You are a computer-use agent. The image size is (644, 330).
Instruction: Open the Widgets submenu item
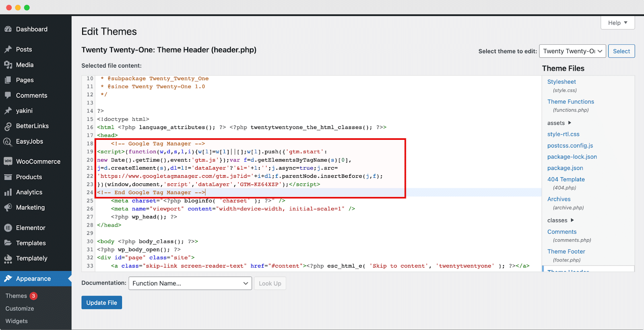point(17,321)
